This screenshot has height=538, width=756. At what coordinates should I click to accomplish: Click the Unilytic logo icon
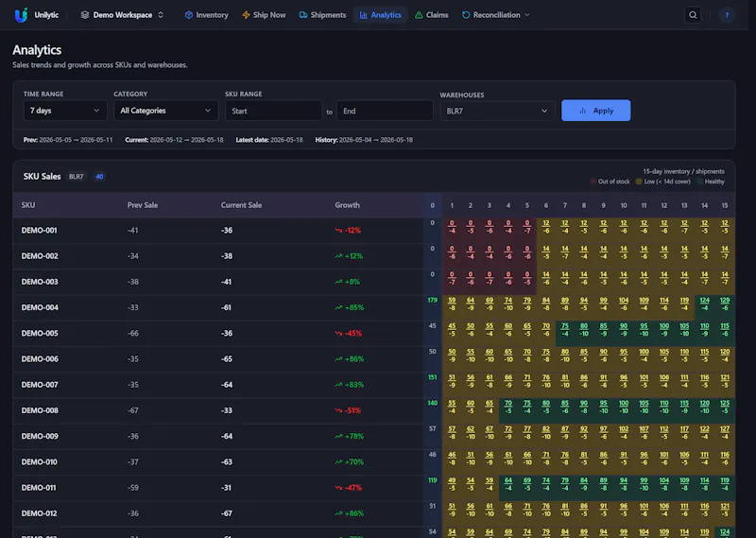pyautogui.click(x=21, y=15)
